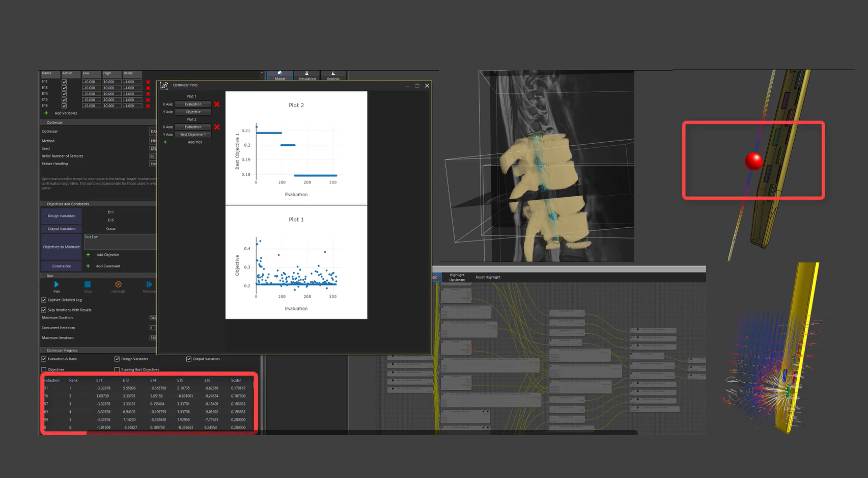
Task: Collapse the Objectives and Constraints section
Action: (98, 204)
